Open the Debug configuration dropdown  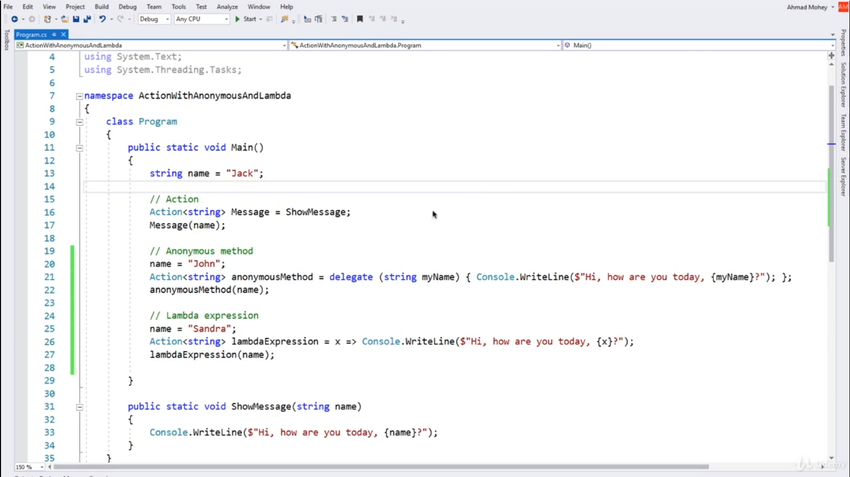point(154,19)
